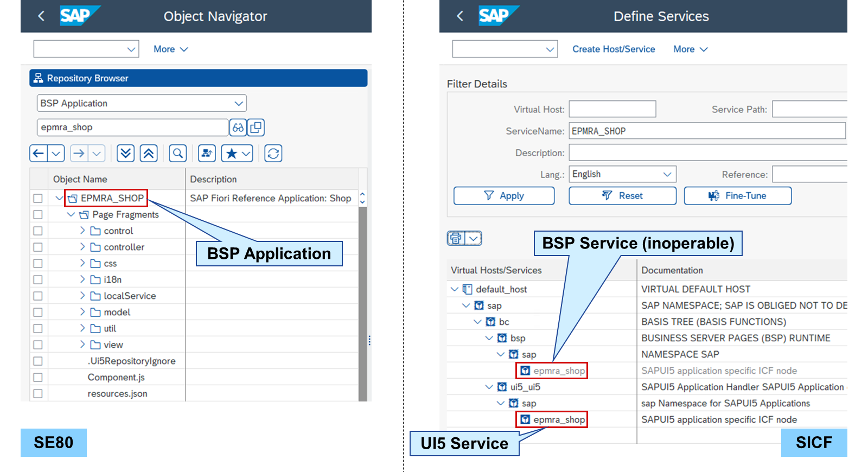Mark the checkbox for Component.js row
The height and width of the screenshot is (472, 868).
[x=38, y=378]
